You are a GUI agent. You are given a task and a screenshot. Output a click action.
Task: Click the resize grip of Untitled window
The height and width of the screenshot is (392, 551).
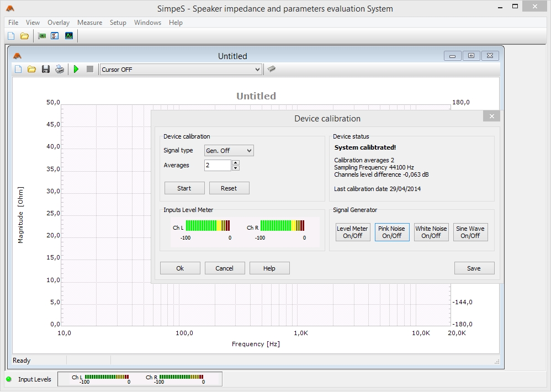click(x=496, y=362)
